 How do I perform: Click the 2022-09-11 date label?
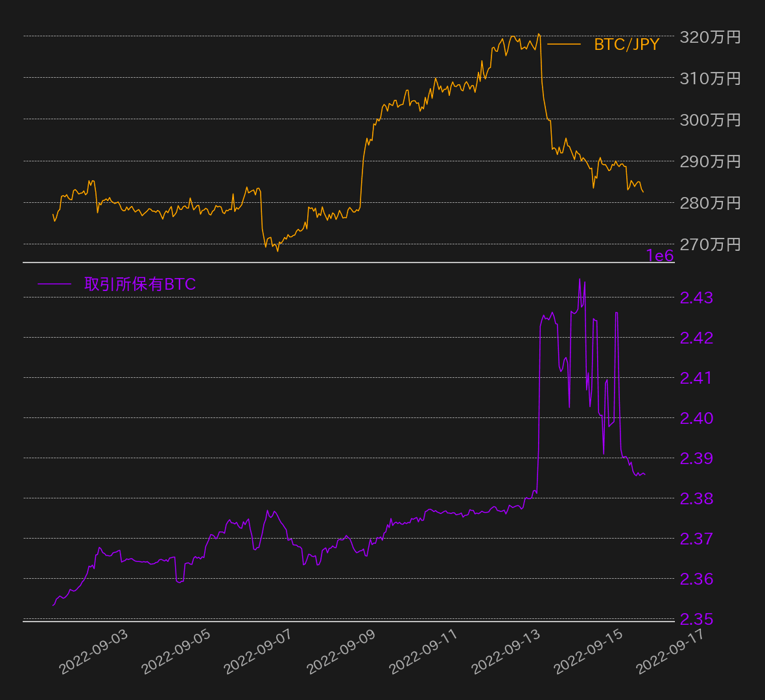pyautogui.click(x=424, y=651)
